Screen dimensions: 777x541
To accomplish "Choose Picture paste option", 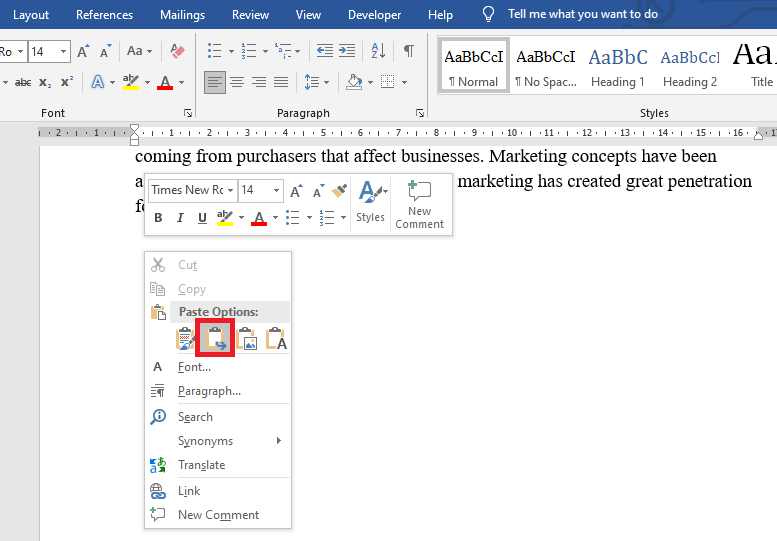I will 246,339.
